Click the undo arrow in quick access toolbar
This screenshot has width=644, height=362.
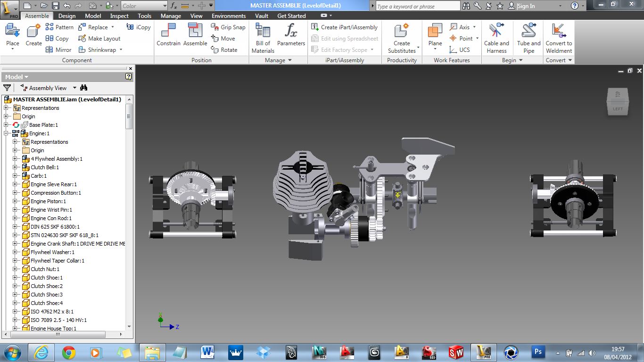pos(66,6)
